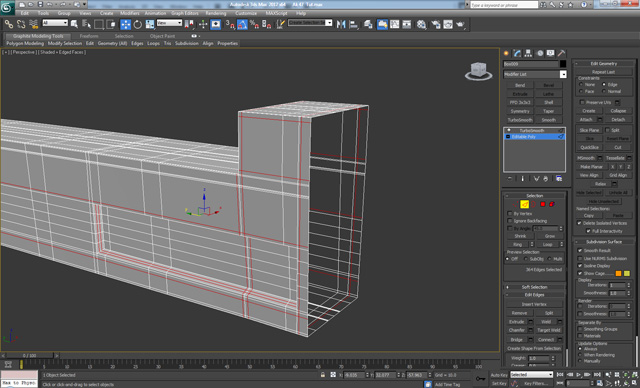This screenshot has height=388, width=640.
Task: Click the ViewCube in viewport
Action: [478, 71]
